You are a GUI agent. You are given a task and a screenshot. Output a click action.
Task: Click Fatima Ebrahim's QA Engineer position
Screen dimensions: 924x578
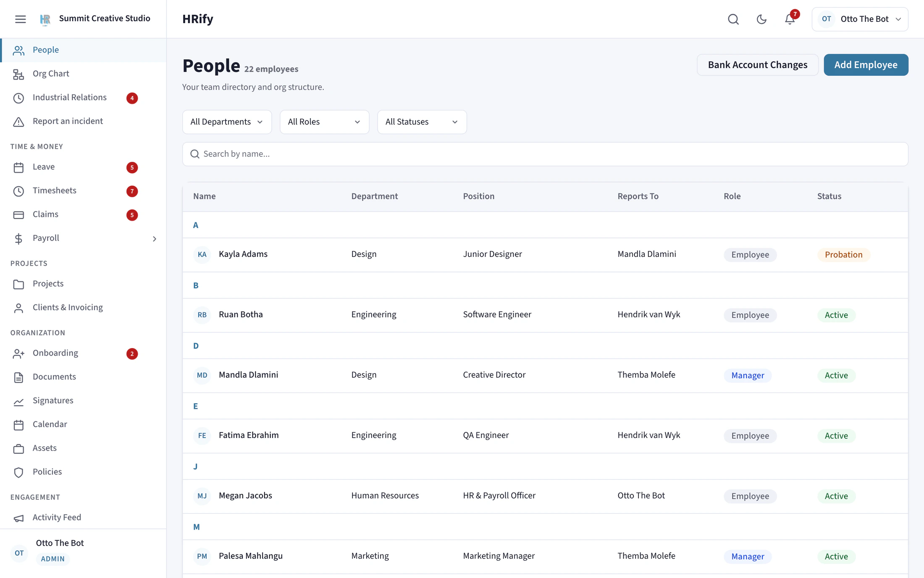(x=486, y=435)
